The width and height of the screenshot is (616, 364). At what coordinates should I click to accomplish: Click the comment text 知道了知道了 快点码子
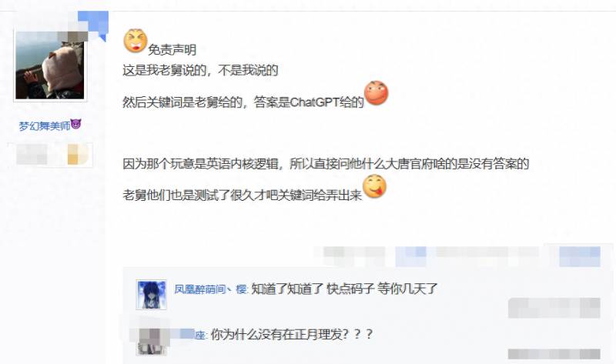[x=344, y=289]
